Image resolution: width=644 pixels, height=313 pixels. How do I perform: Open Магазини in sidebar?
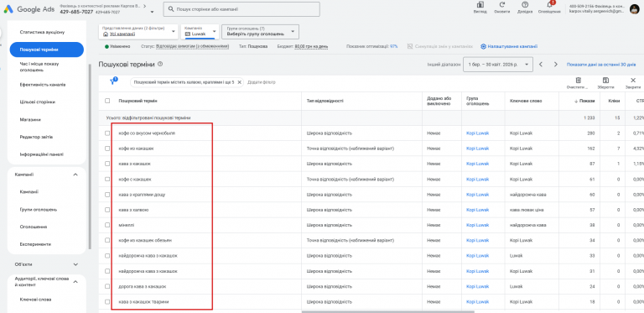click(30, 119)
